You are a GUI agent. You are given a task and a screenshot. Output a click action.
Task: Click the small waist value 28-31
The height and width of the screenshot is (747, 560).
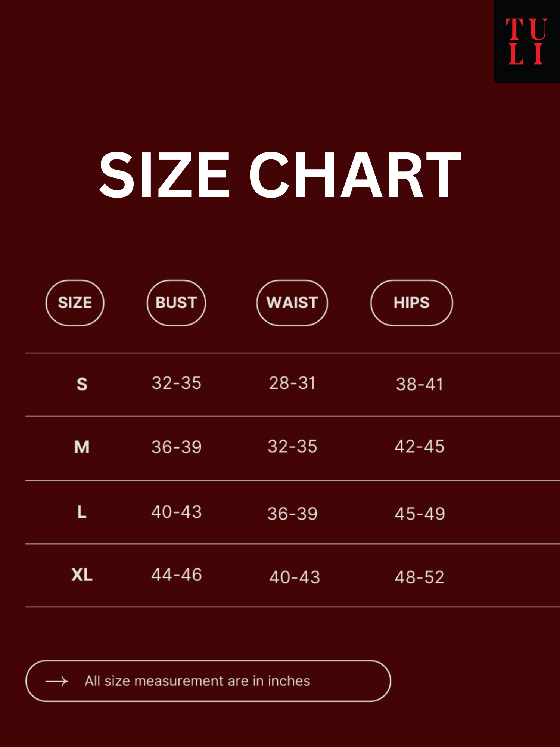pyautogui.click(x=293, y=383)
